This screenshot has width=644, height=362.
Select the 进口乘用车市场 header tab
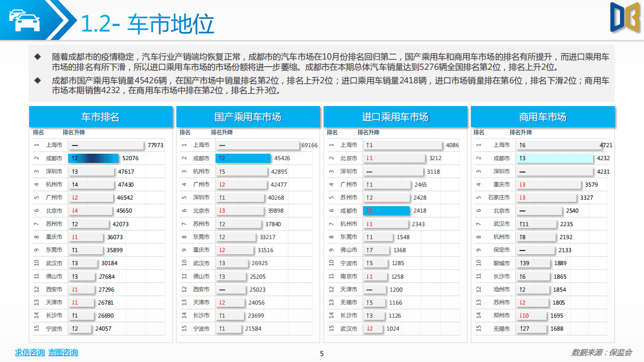point(396,116)
